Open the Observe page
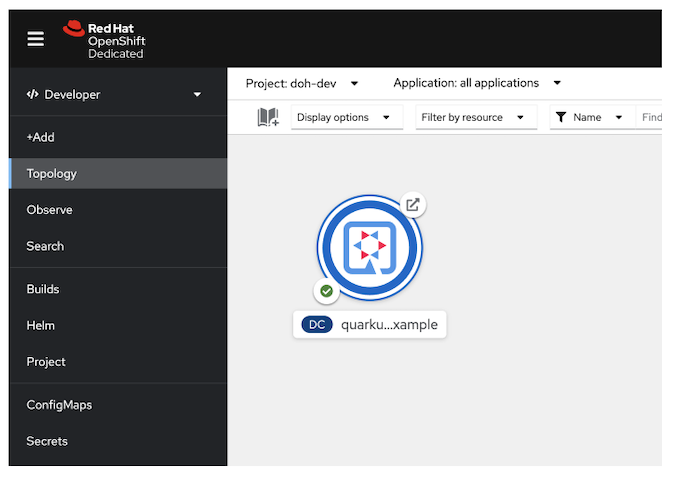675x480 pixels. (50, 210)
